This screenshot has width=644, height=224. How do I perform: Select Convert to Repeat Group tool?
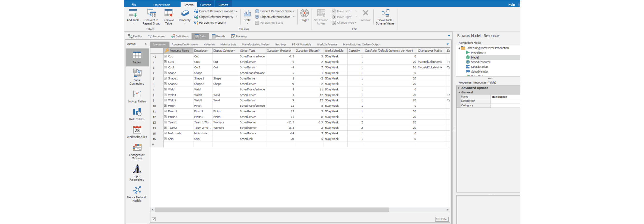151,13
